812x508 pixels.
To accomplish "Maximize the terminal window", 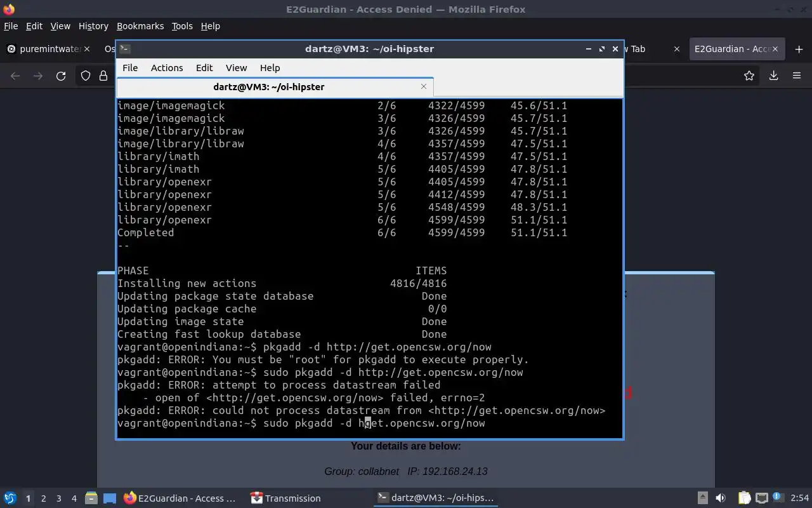I will 602,49.
